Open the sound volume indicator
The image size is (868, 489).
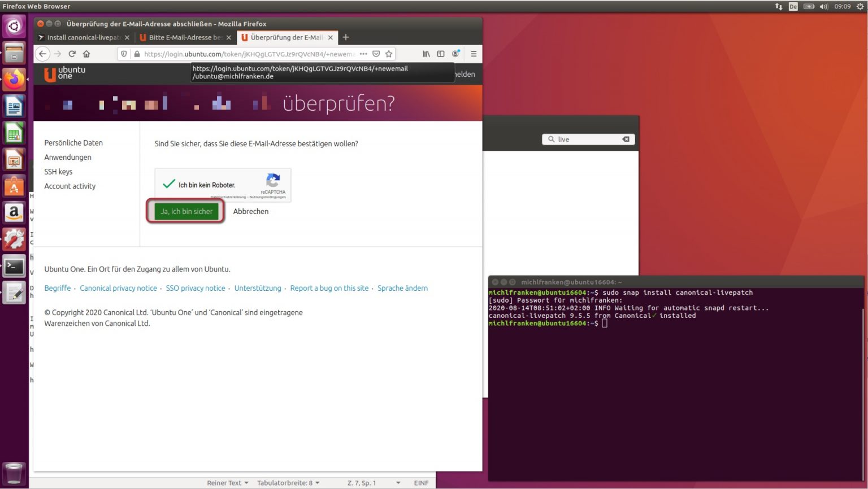(x=823, y=6)
